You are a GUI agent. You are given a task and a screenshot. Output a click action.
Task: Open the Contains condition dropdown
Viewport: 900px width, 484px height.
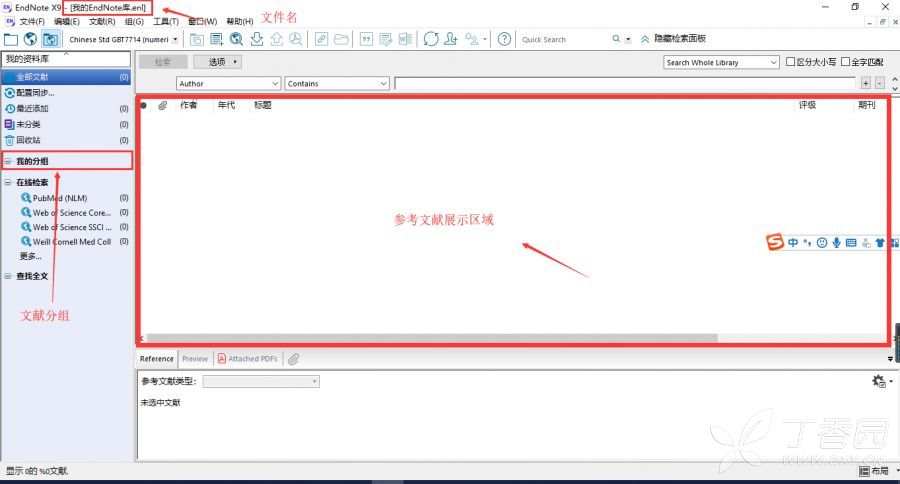click(x=337, y=83)
